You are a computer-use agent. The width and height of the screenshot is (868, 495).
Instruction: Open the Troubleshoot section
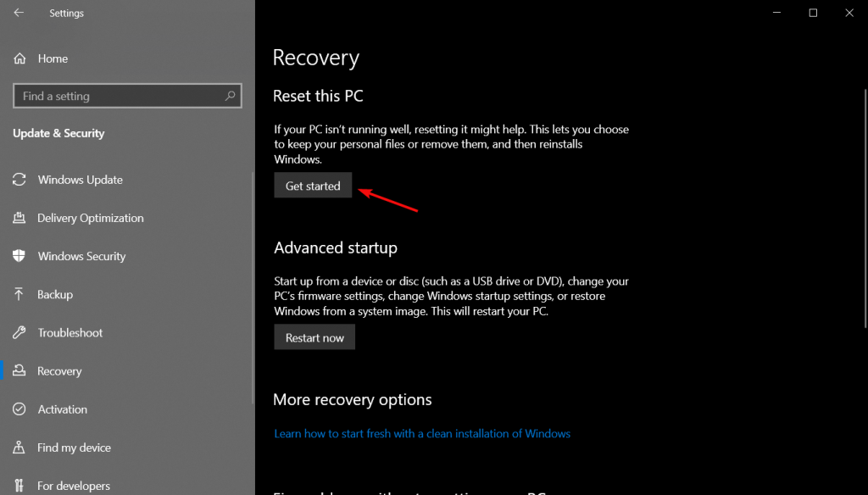click(x=69, y=332)
